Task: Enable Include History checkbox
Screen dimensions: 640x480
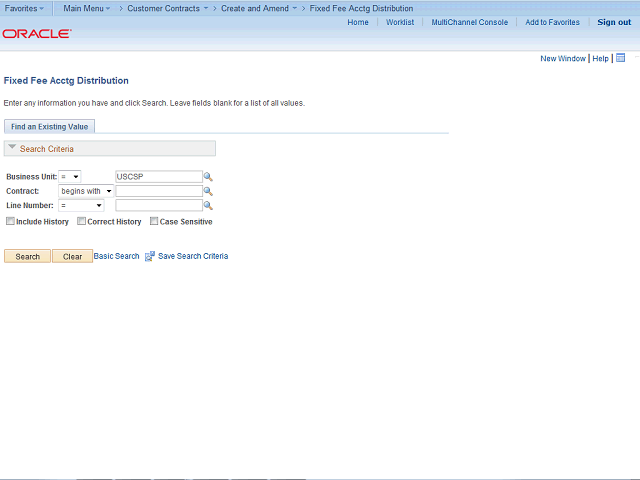Action: [10, 221]
